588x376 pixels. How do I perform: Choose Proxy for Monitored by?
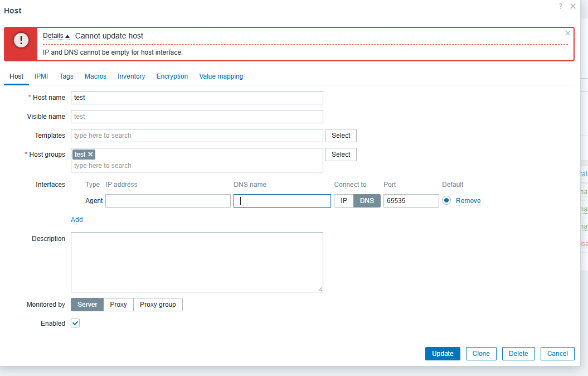pyautogui.click(x=118, y=305)
